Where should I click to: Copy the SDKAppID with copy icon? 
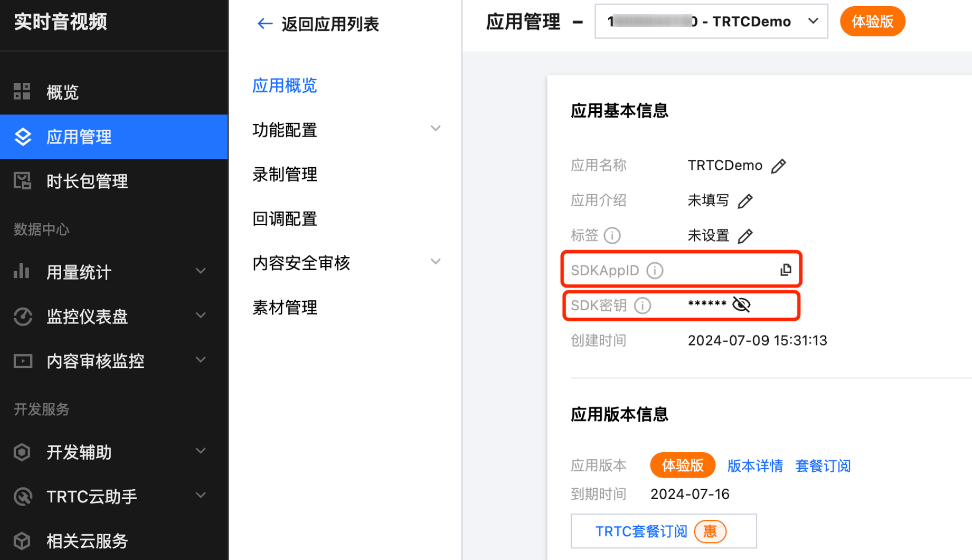(785, 270)
